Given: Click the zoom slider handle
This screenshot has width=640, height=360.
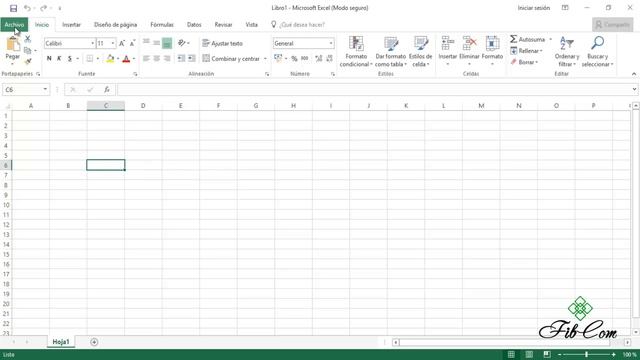Looking at the screenshot, I should 587,355.
